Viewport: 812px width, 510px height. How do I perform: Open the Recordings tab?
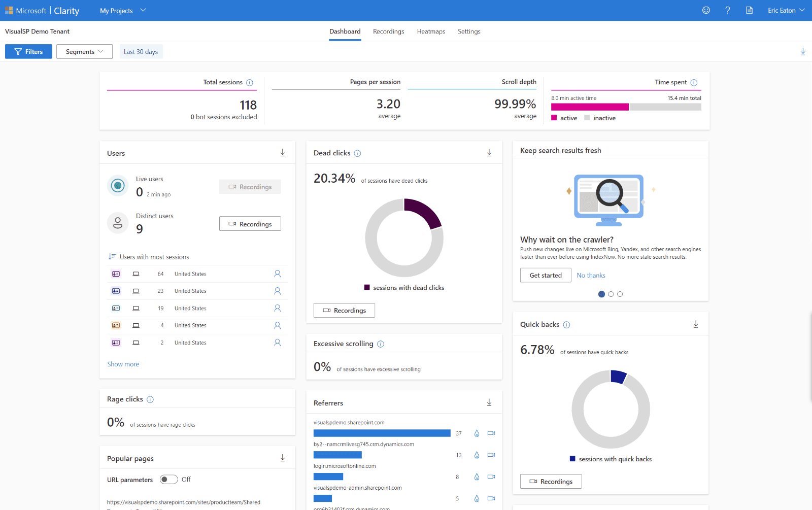pos(388,31)
